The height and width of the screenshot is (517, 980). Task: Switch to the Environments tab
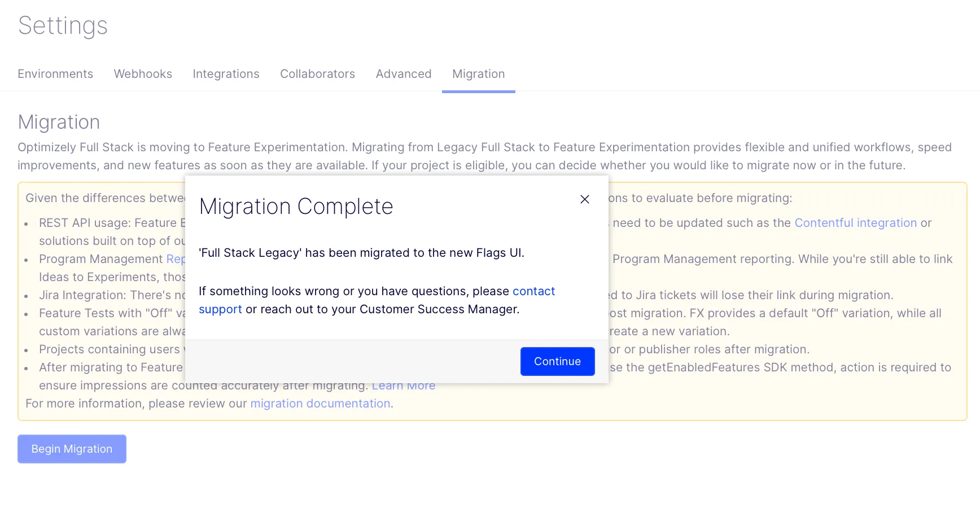(x=55, y=74)
